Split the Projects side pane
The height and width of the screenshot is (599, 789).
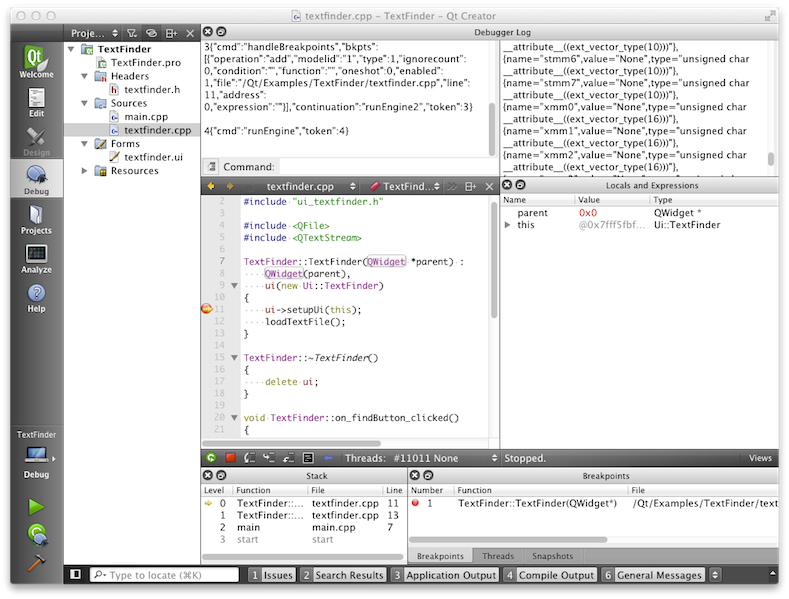pyautogui.click(x=171, y=33)
